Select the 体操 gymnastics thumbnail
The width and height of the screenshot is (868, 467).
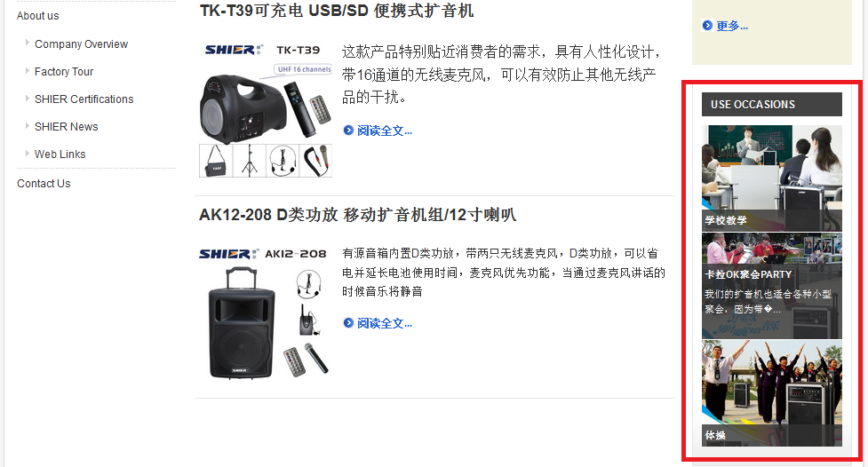click(x=772, y=392)
